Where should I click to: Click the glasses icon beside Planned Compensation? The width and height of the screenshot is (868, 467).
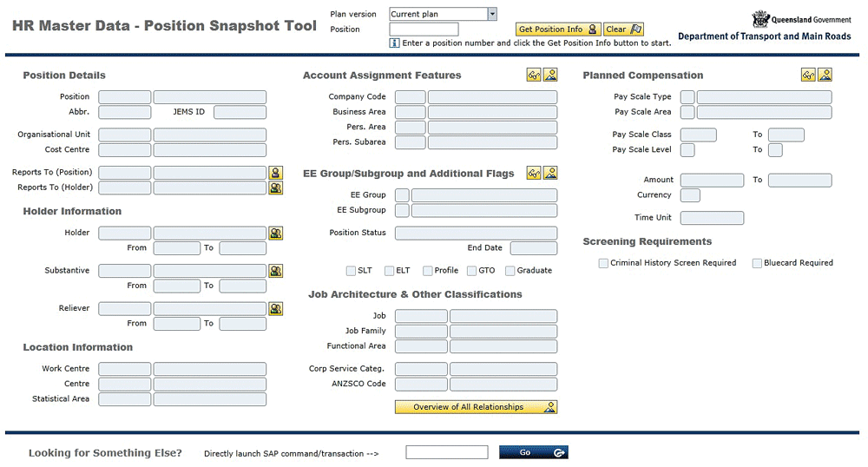[808, 76]
